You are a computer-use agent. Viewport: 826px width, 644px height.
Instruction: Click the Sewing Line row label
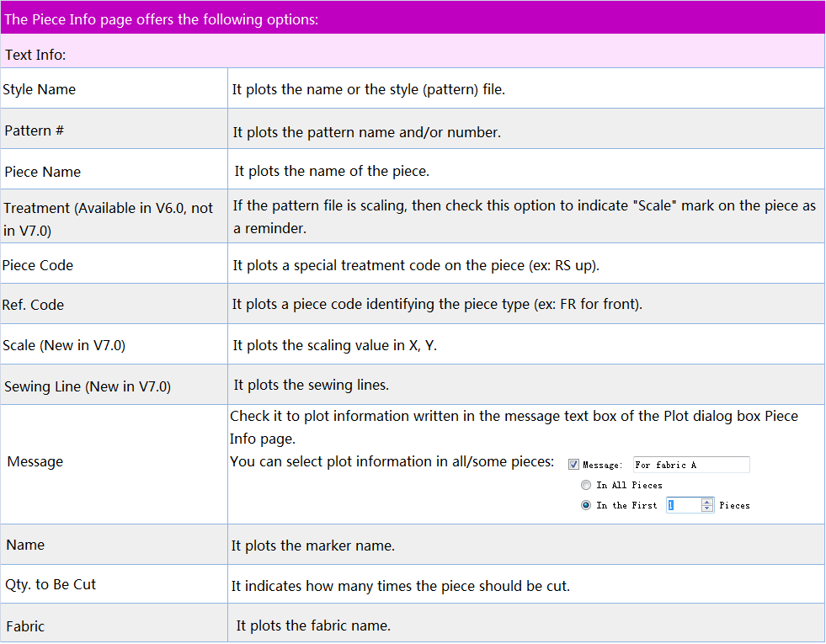[87, 386]
